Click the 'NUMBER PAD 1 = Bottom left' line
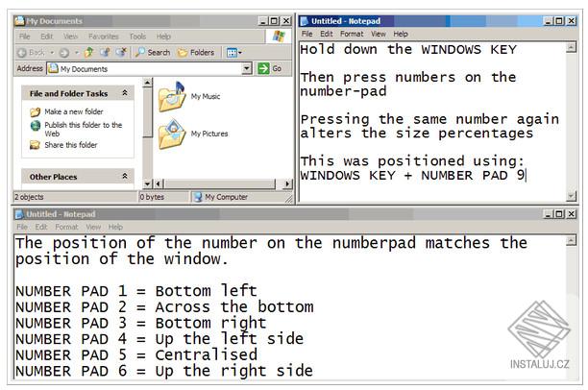The height and width of the screenshot is (390, 588). (x=136, y=291)
